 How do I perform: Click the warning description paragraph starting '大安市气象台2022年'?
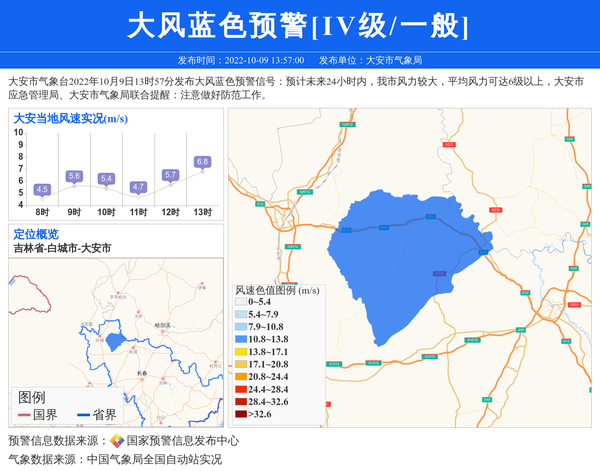tap(296, 88)
